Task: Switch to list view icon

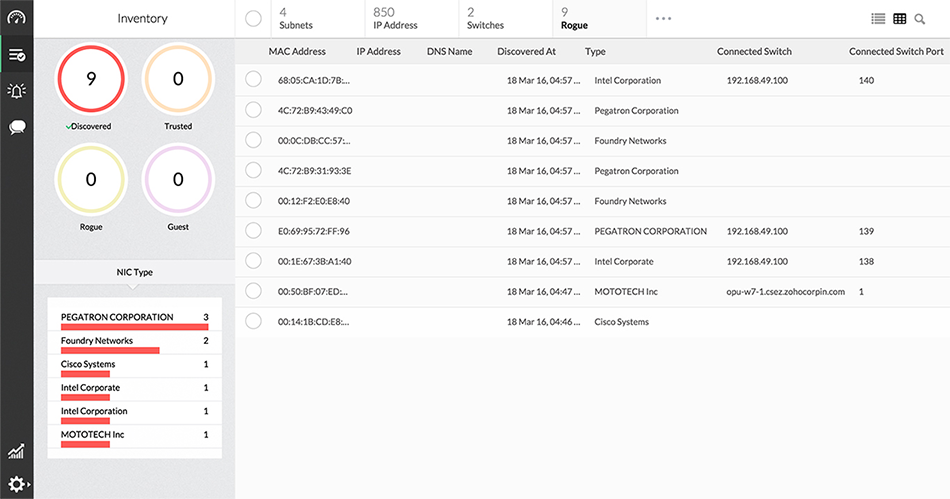Action: pyautogui.click(x=878, y=19)
